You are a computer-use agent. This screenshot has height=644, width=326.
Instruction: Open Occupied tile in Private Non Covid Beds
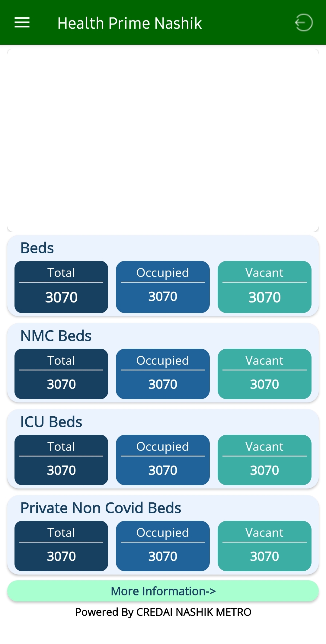click(x=163, y=546)
